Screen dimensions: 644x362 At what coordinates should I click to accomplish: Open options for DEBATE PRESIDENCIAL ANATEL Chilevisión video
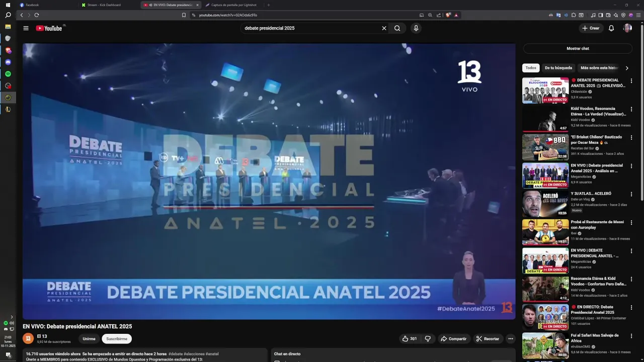pos(631,80)
